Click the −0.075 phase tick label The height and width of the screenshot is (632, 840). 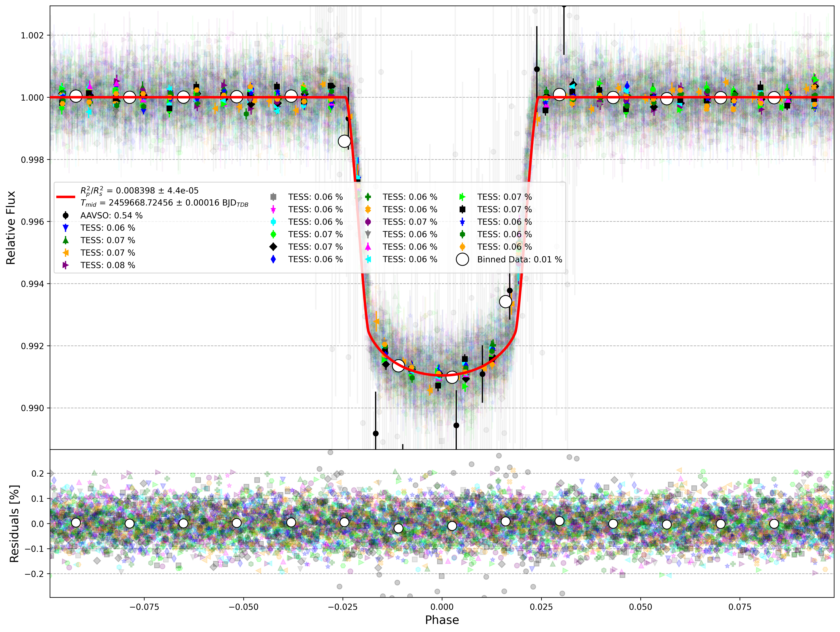click(x=144, y=606)
